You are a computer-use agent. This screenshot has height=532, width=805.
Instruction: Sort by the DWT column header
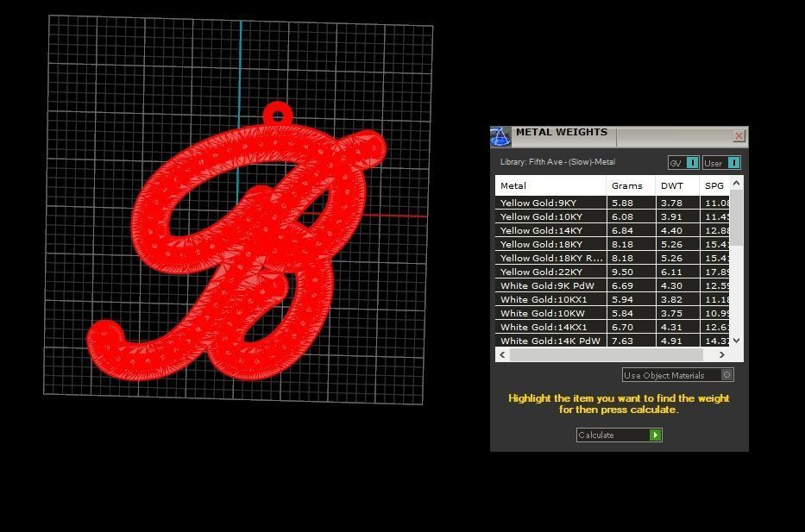pos(677,185)
